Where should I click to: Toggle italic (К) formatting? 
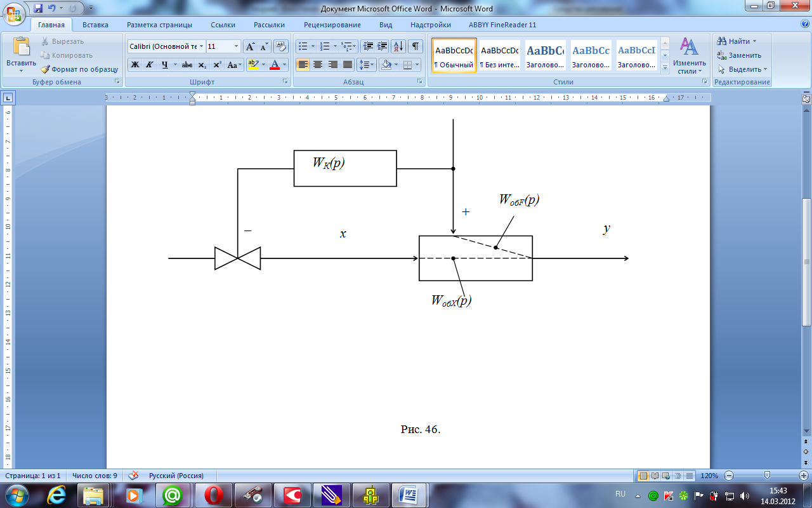tap(150, 65)
